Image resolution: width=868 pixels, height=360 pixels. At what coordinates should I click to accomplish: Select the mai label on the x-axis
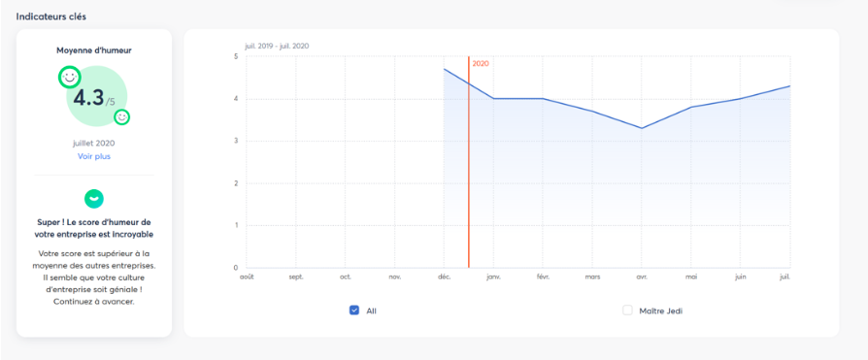tap(691, 277)
